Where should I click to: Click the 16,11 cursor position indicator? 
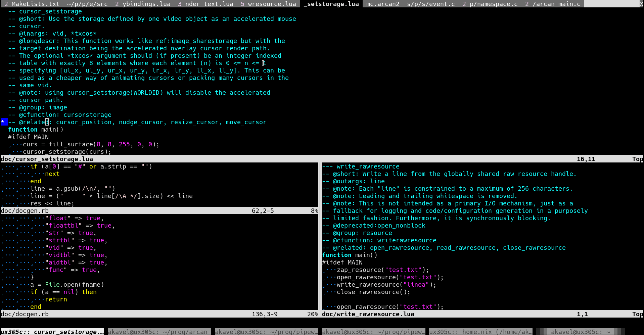click(x=586, y=159)
